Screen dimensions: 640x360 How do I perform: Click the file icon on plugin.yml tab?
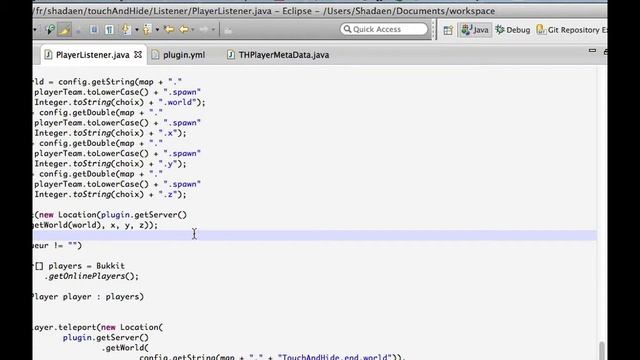pyautogui.click(x=155, y=55)
